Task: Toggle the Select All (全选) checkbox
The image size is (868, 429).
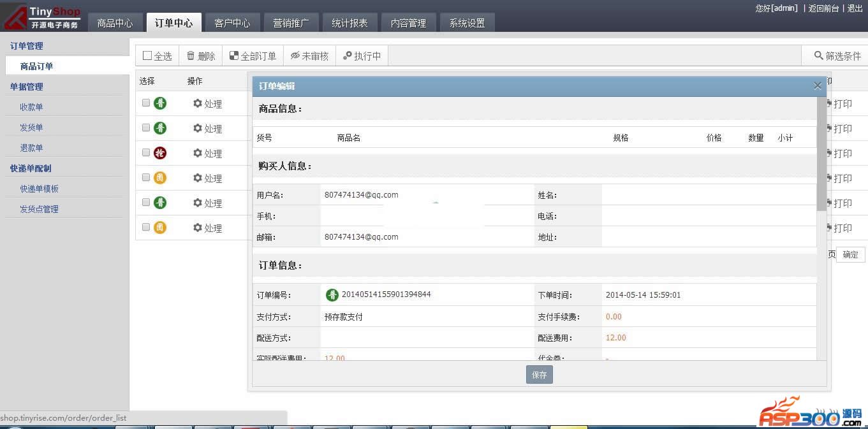Action: click(147, 56)
